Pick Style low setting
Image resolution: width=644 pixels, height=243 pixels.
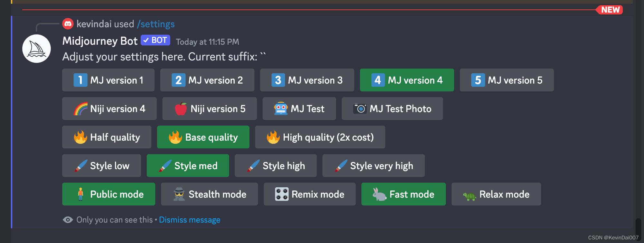tap(101, 166)
